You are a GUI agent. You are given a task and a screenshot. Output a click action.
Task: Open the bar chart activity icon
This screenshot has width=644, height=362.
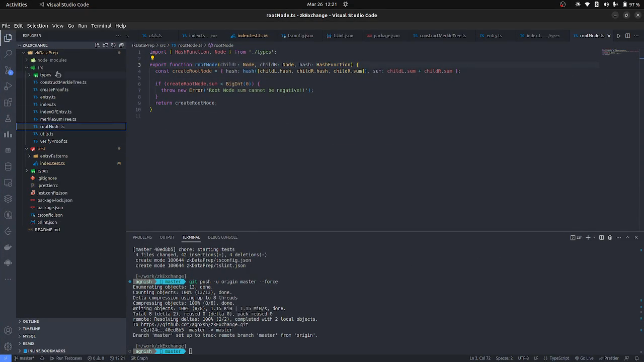(8, 135)
